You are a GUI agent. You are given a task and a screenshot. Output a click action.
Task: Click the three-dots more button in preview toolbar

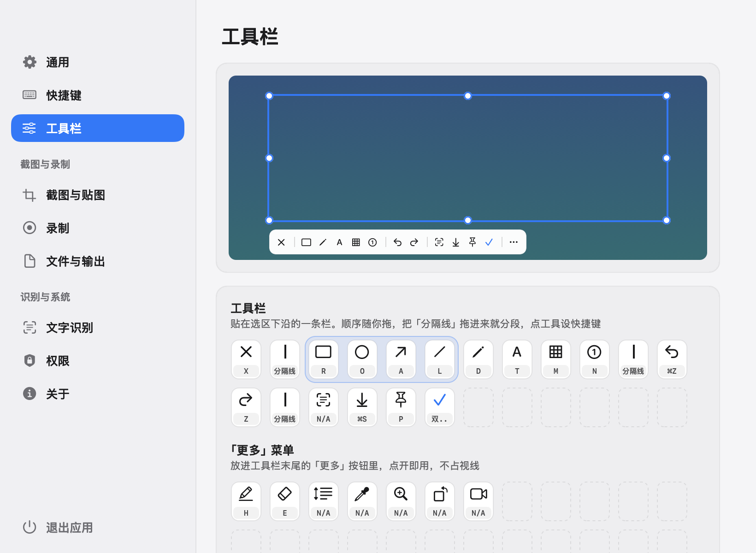[514, 242]
